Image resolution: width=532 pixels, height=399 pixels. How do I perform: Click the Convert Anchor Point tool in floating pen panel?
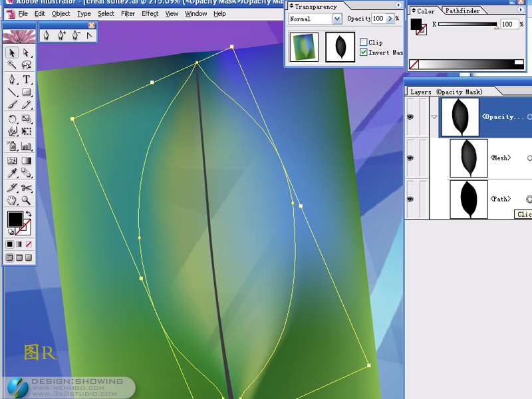[89, 35]
